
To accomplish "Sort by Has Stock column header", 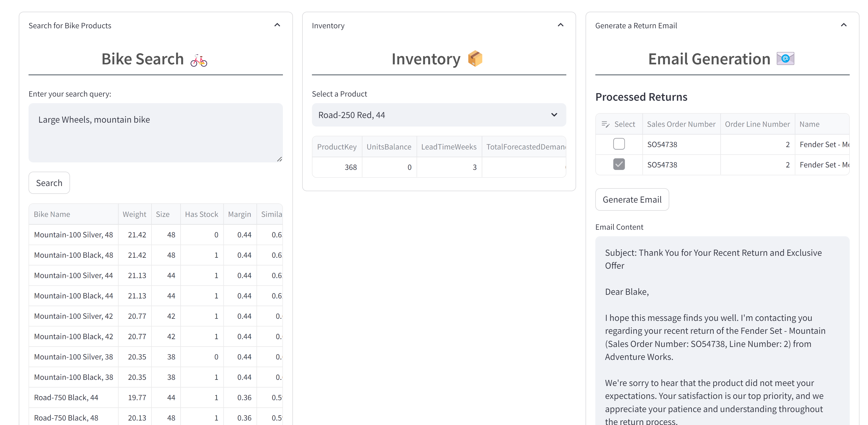I will click(x=201, y=215).
